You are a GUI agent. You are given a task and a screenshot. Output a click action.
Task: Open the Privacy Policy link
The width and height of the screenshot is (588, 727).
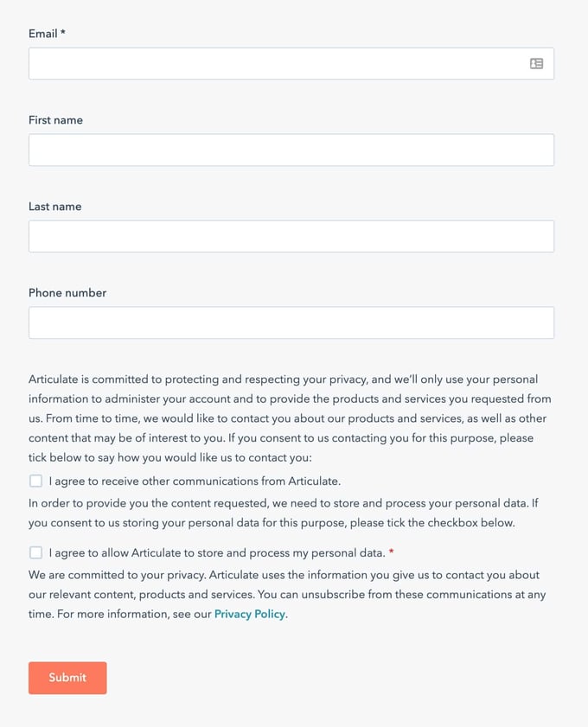(249, 614)
